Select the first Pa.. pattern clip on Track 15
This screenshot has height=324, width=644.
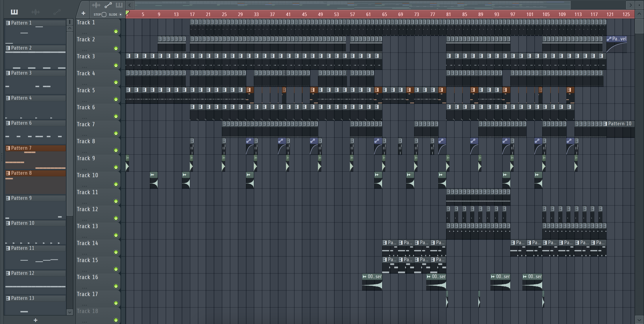pyautogui.click(x=390, y=265)
